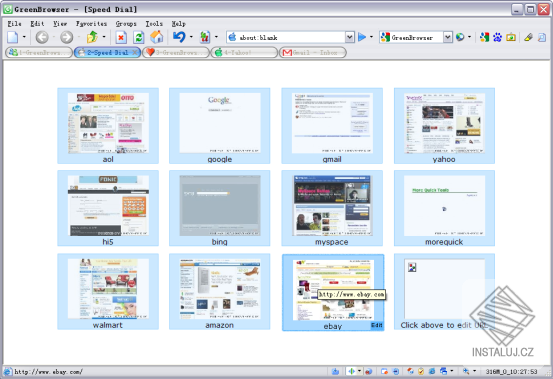Open the Undo close dropdown arrow
This screenshot has height=379, width=553.
point(191,37)
